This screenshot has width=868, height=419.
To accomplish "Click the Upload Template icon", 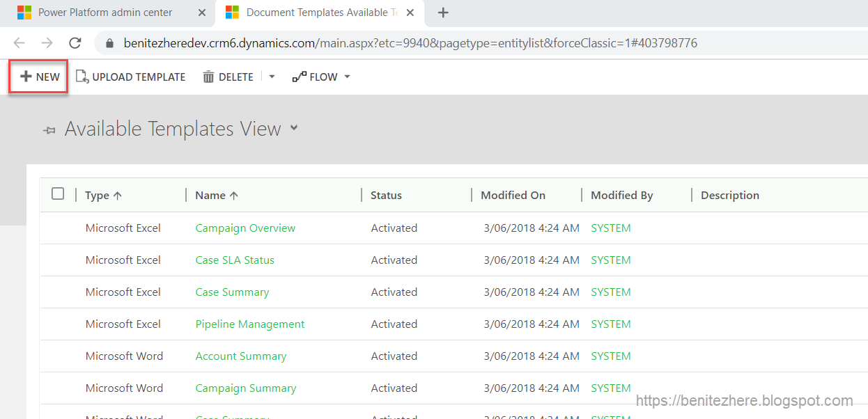I will click(82, 77).
